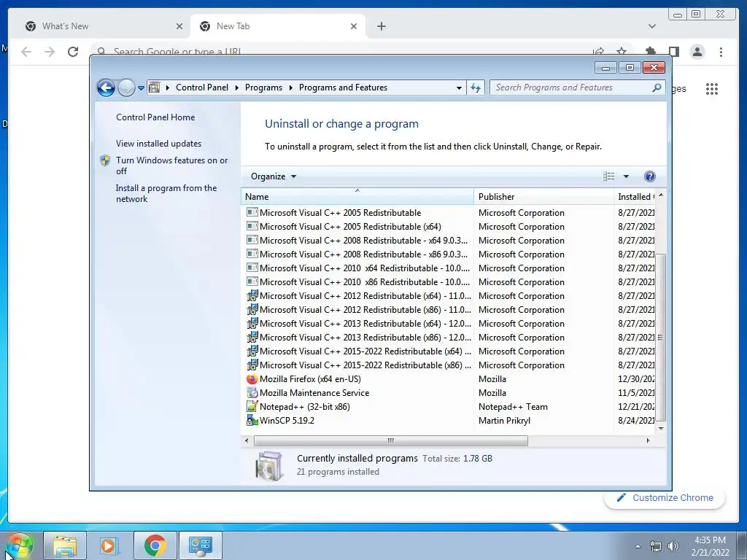Image resolution: width=747 pixels, height=560 pixels.
Task: Click the Control Panel address bar icon
Action: click(x=155, y=87)
